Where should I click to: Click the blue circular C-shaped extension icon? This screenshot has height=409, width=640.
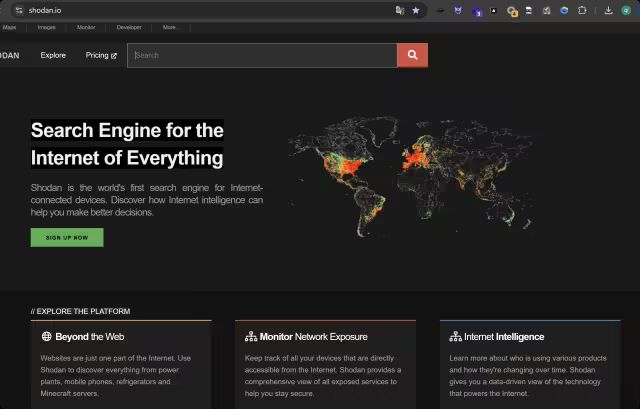tap(564, 10)
